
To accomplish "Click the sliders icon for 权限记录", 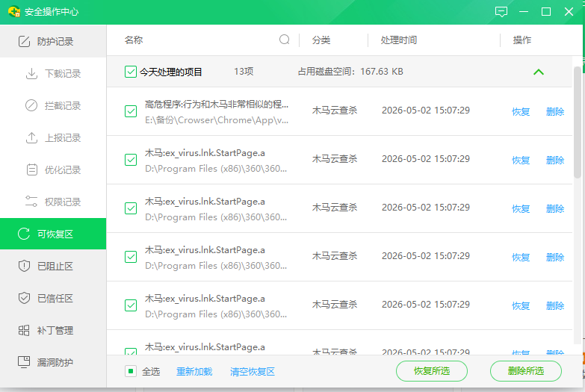I will coord(31,202).
